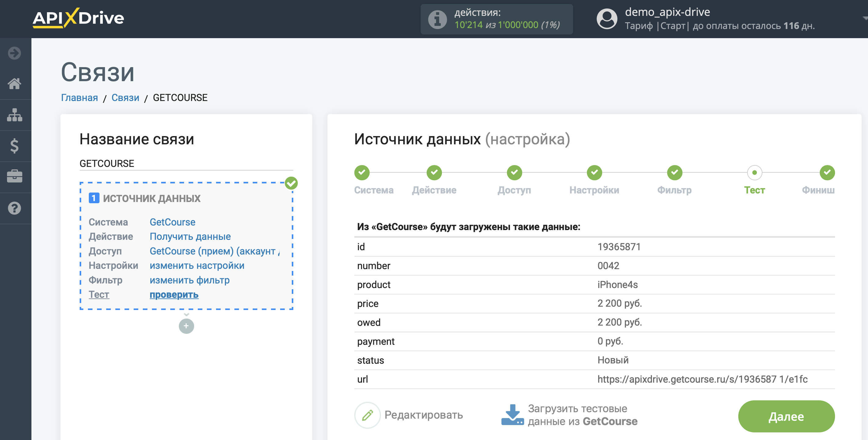Go to Связи in the breadcrumb

125,98
